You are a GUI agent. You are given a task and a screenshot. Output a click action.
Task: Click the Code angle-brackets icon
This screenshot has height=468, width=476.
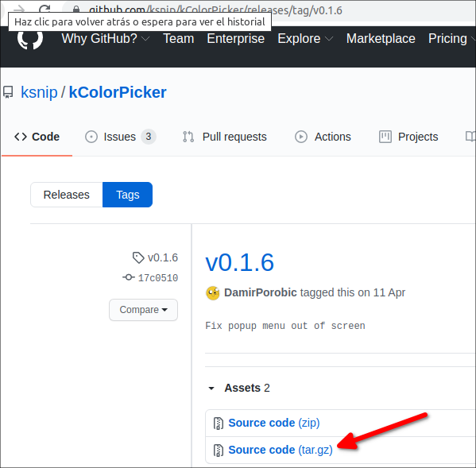(x=21, y=137)
